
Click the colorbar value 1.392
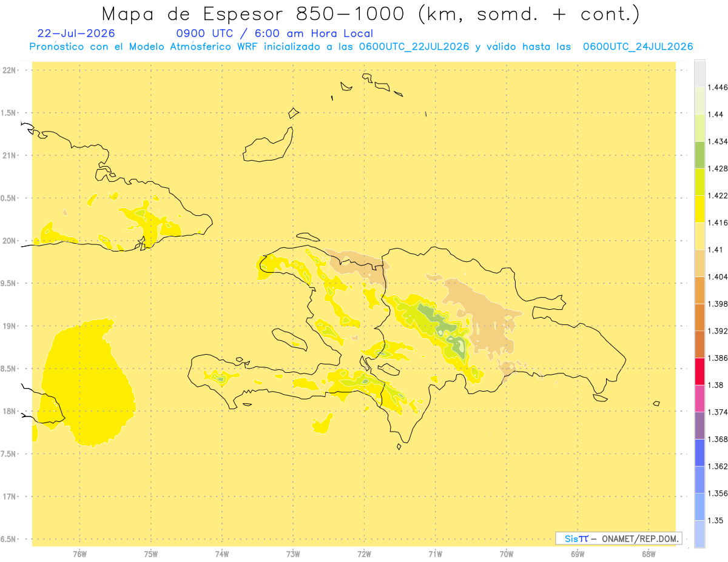coord(718,331)
